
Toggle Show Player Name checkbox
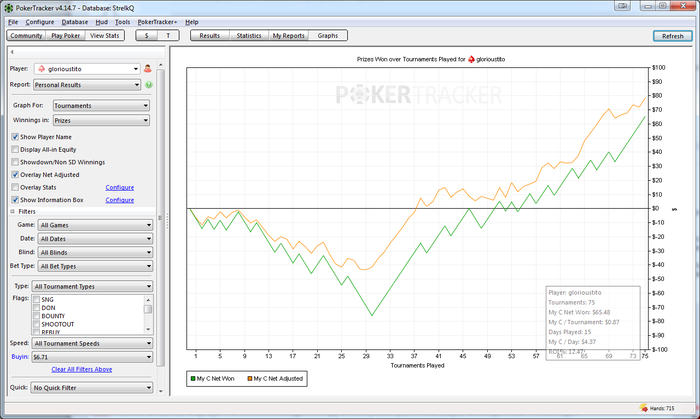(x=15, y=137)
